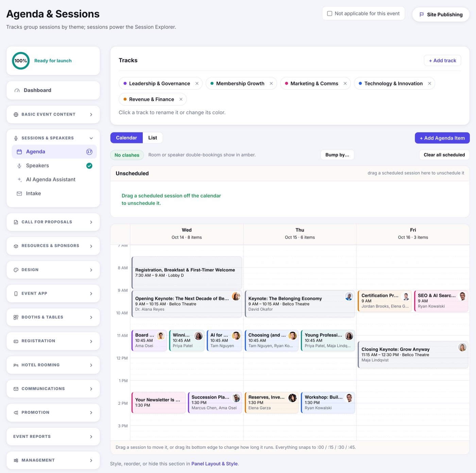
Task: Open the Closing Keynote: Grow Anyway session
Action: click(x=413, y=355)
